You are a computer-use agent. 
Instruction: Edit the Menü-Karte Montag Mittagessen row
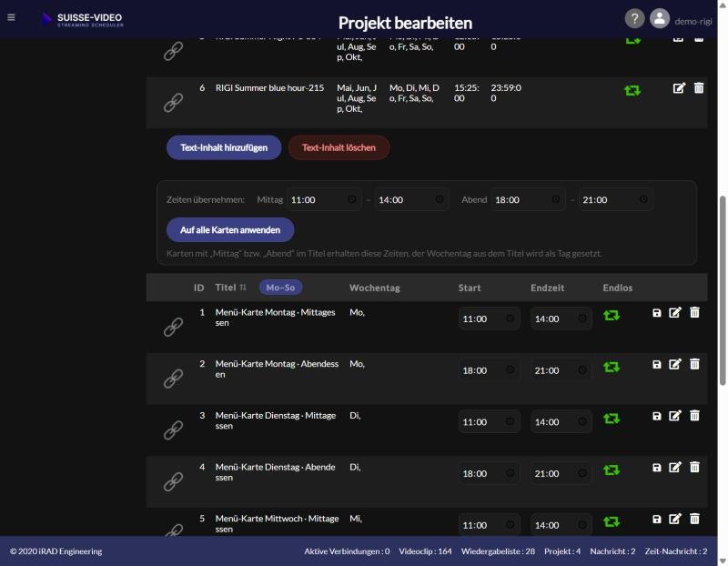[675, 312]
